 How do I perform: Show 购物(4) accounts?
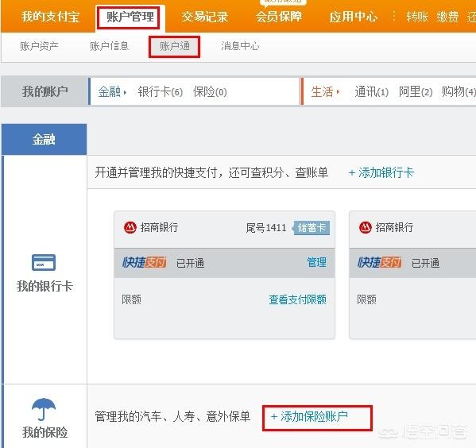click(x=459, y=91)
